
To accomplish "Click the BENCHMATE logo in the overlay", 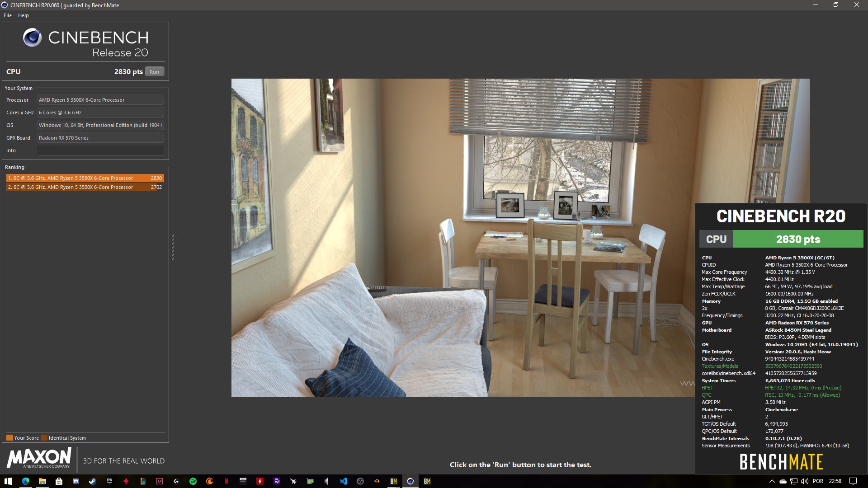I will click(x=781, y=462).
